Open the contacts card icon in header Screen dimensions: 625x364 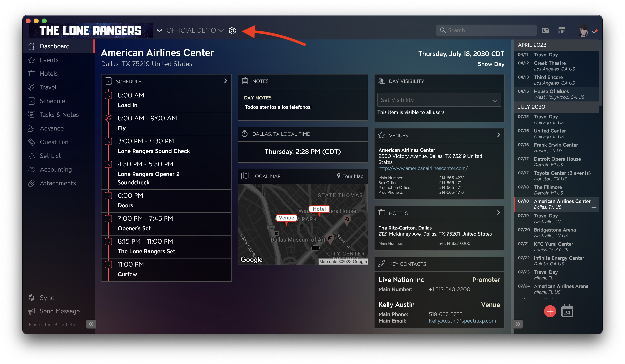[x=545, y=31]
